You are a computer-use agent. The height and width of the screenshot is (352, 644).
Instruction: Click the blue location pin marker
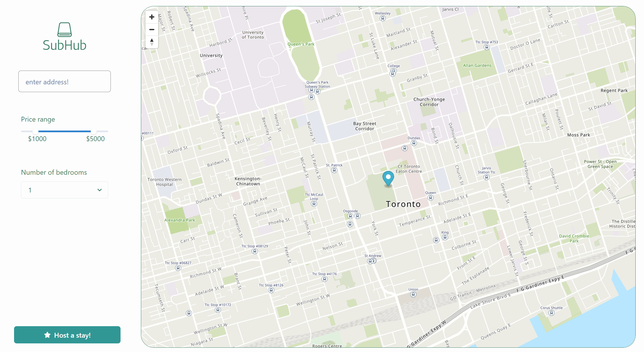388,178
